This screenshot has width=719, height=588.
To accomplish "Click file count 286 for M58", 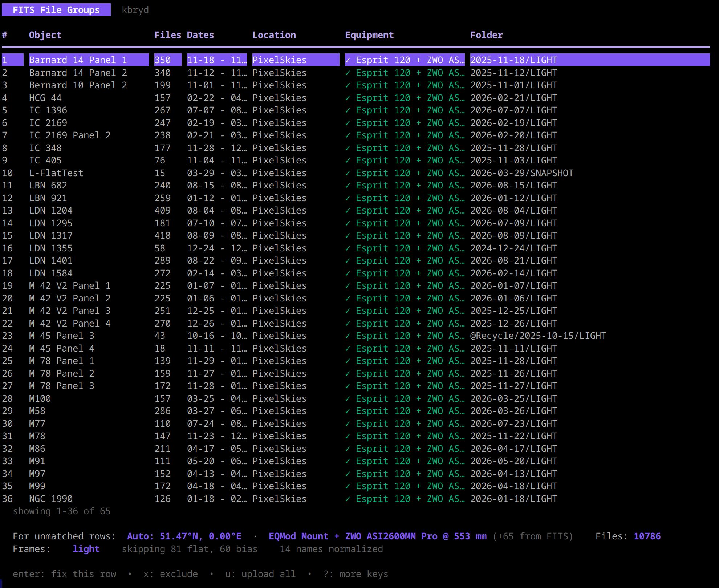I will 162,411.
